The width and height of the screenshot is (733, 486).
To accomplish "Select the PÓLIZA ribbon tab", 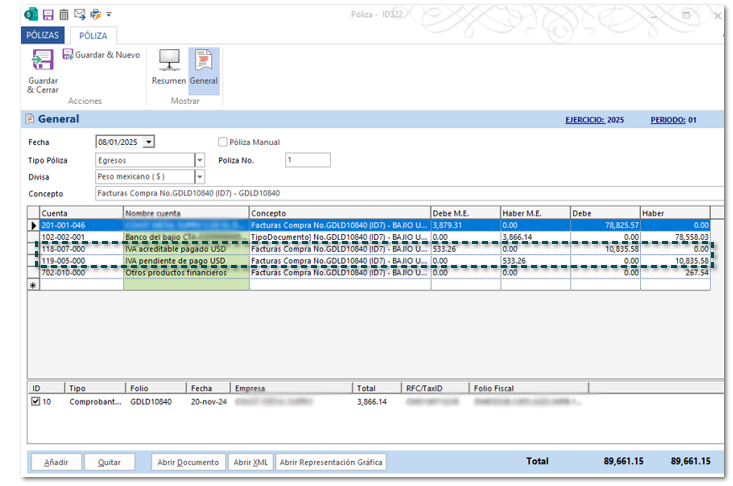I will (x=93, y=35).
